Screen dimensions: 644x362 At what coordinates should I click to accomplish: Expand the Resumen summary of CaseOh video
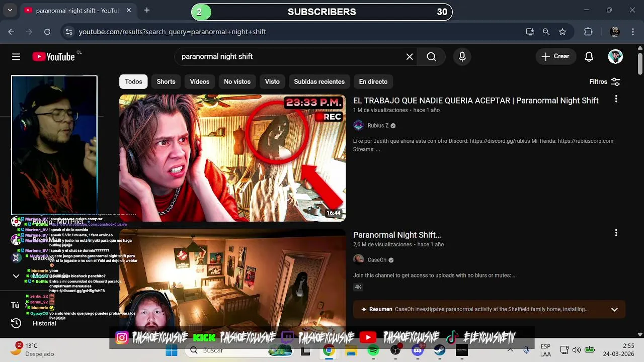(614, 309)
